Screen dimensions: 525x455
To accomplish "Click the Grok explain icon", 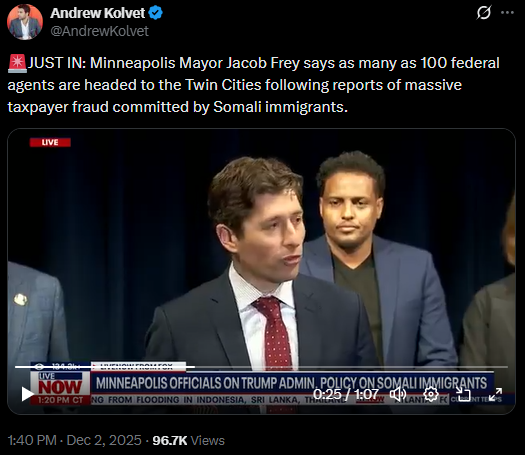I will (x=484, y=13).
